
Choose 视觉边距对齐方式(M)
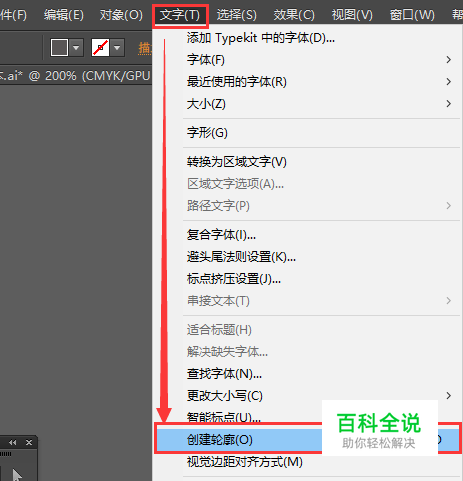307,462
